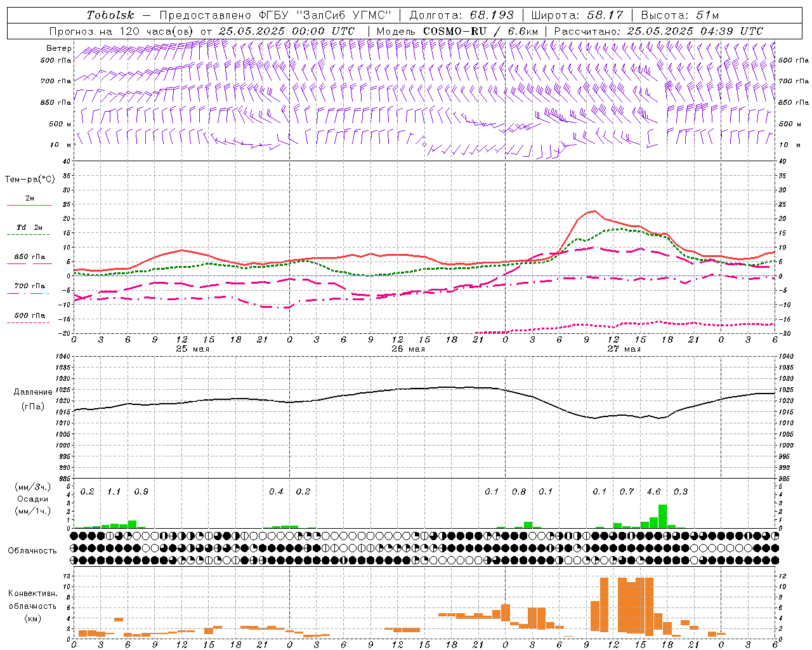Click the '(гПа)' unit under Давление

pos(33,407)
